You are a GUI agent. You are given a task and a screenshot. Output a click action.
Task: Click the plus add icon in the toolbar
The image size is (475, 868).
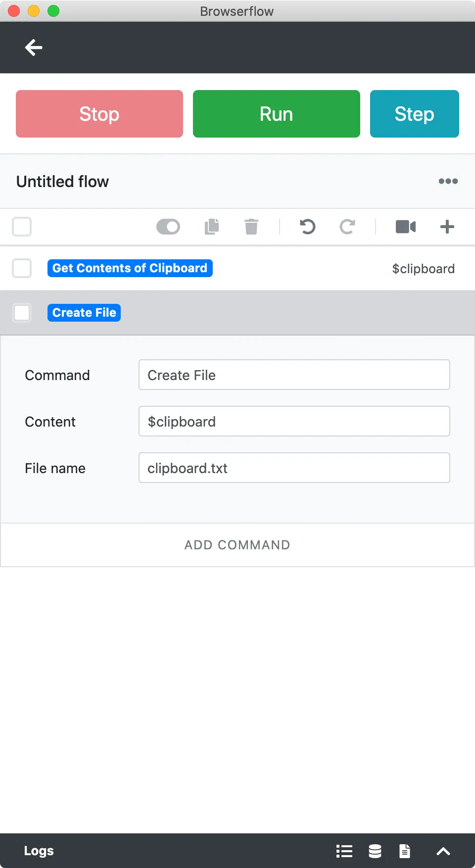[447, 227]
